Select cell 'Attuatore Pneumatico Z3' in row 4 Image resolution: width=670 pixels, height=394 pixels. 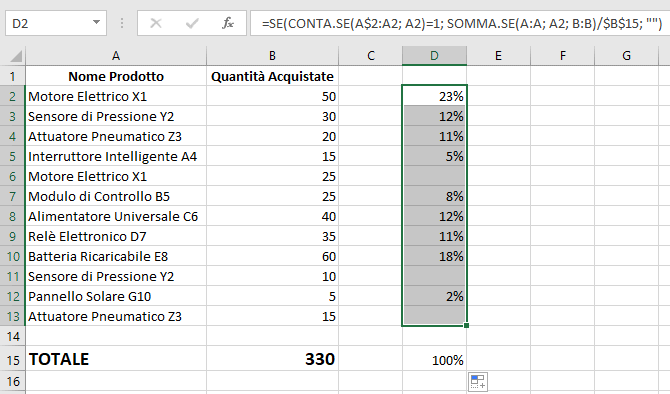116,136
